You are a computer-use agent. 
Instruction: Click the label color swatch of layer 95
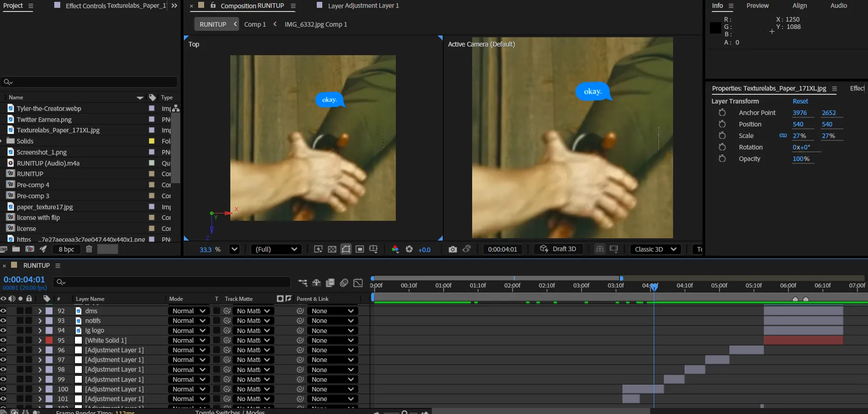pos(49,340)
